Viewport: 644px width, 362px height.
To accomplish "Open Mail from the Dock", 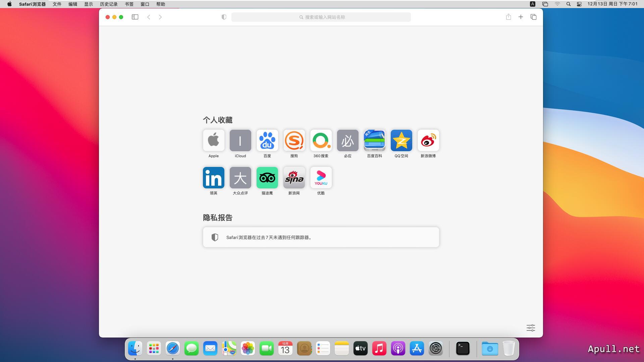I will point(210,349).
